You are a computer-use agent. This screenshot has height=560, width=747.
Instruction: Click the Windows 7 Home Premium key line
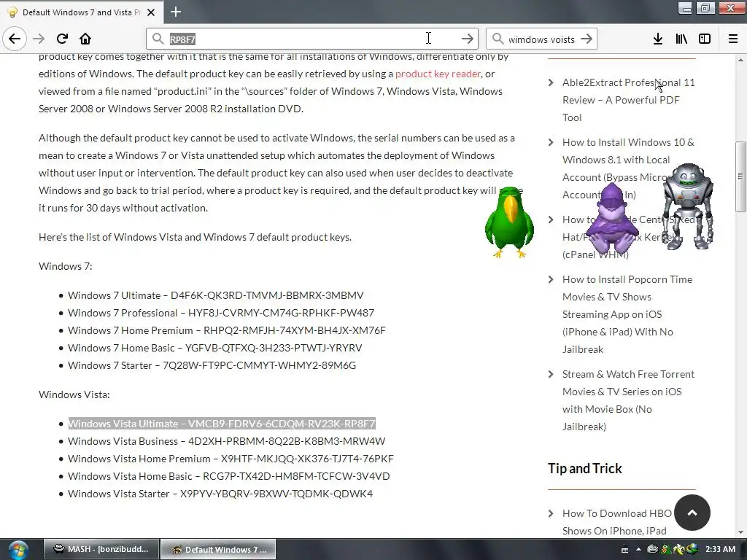tap(227, 330)
